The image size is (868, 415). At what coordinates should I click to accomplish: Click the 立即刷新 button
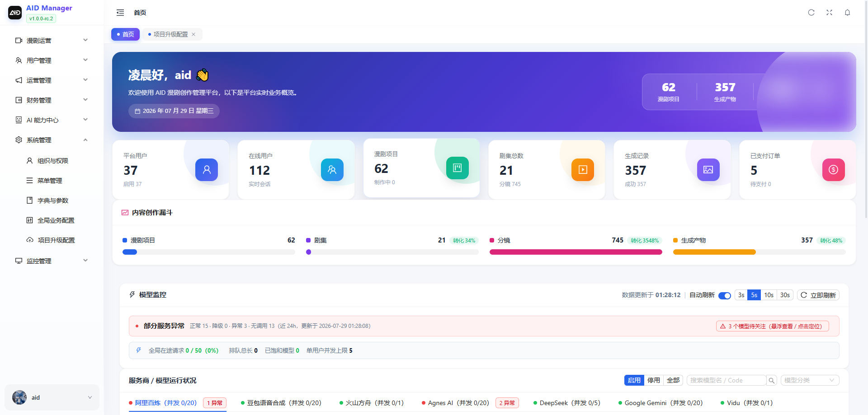pos(818,295)
